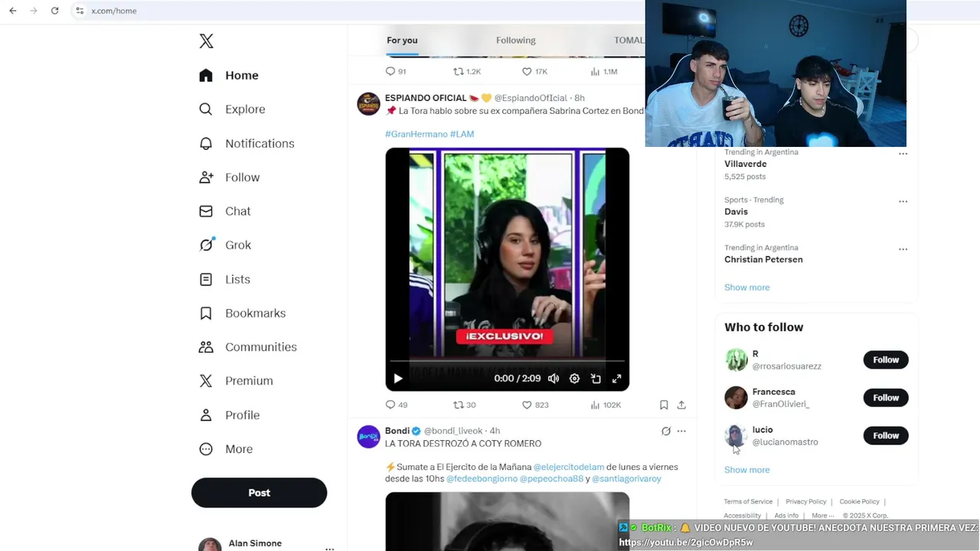The height and width of the screenshot is (551, 980).
Task: Open Grok action on Bondi post
Action: 666,431
